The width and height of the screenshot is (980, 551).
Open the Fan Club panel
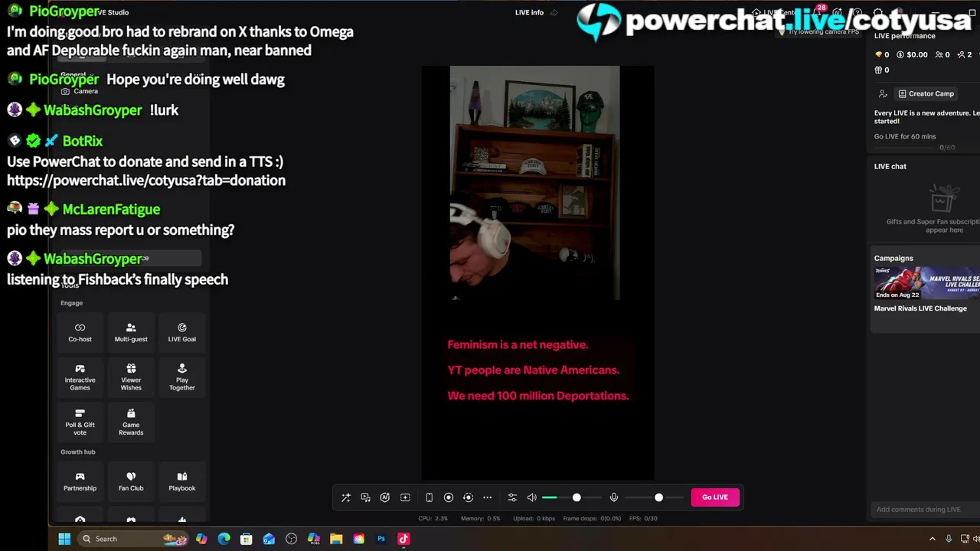point(131,481)
